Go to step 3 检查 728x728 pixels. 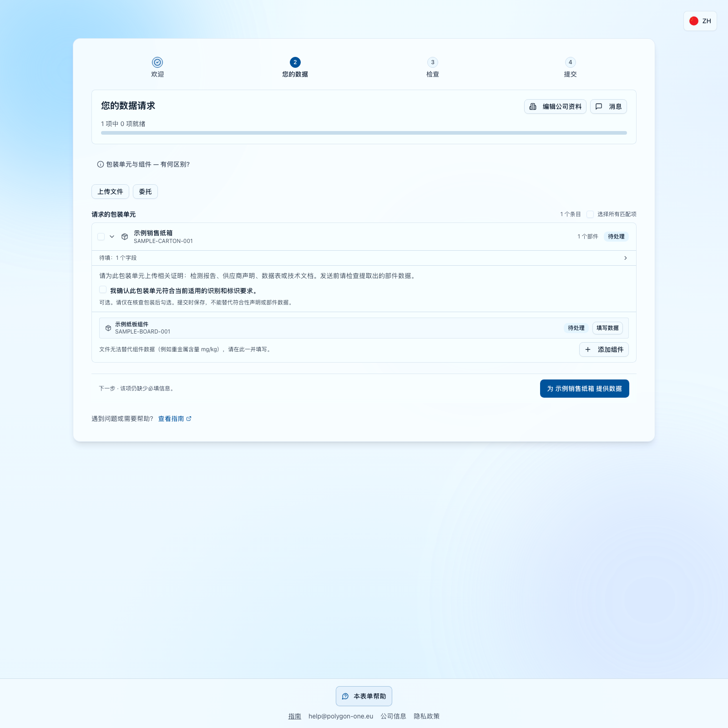pyautogui.click(x=433, y=67)
